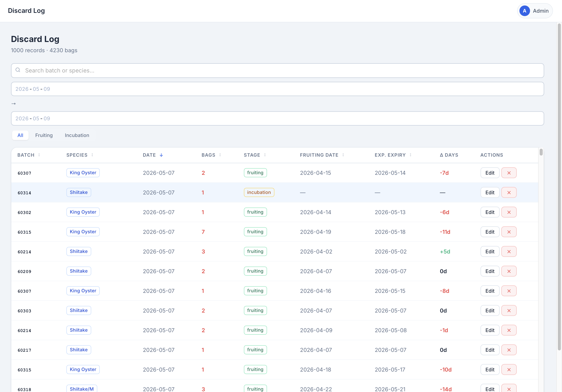Image resolution: width=562 pixels, height=392 pixels.
Task: Toggle the Date column sort arrow
Action: (x=161, y=155)
